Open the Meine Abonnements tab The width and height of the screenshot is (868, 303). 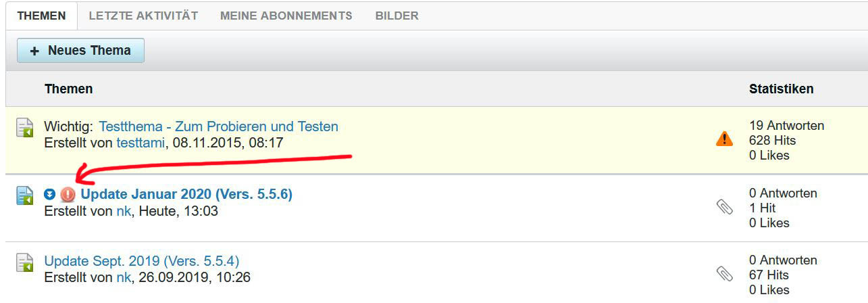(286, 16)
